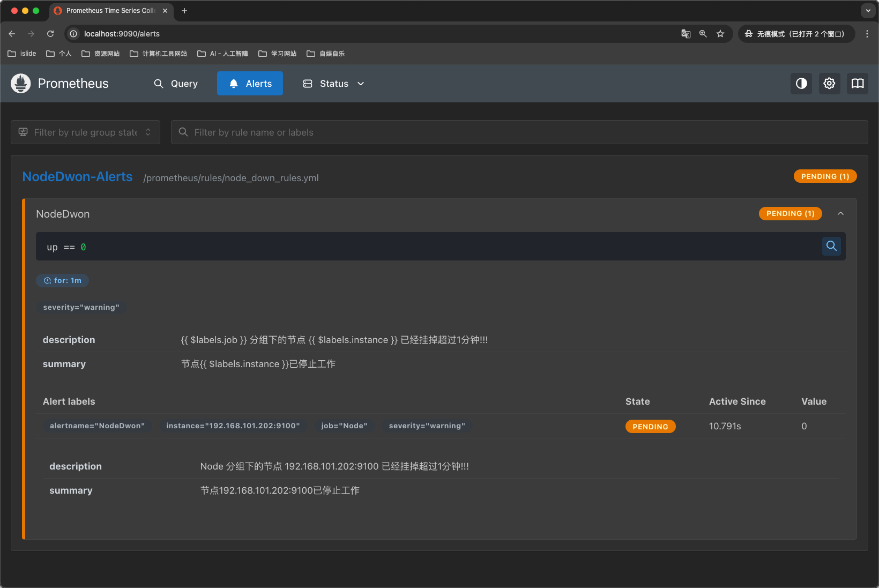
Task: Bookmark this page using the star icon
Action: (x=720, y=33)
